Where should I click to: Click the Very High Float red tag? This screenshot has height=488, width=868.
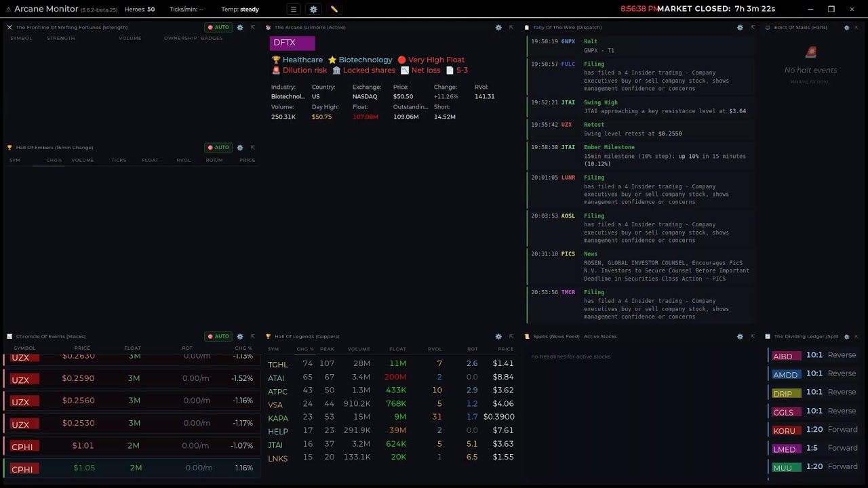pyautogui.click(x=431, y=60)
